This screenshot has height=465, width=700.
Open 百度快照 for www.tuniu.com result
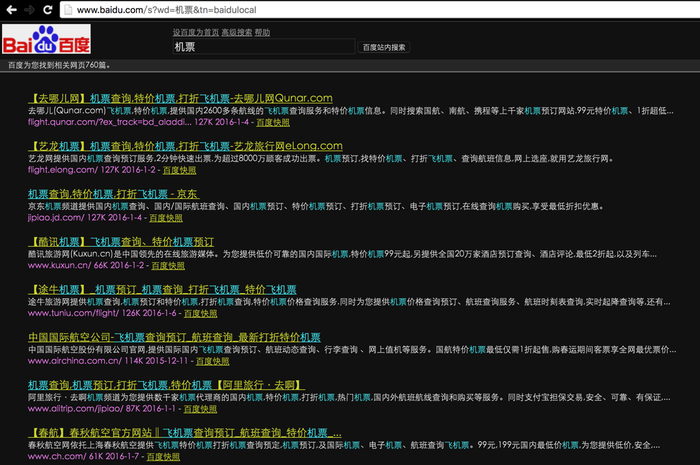coord(200,313)
